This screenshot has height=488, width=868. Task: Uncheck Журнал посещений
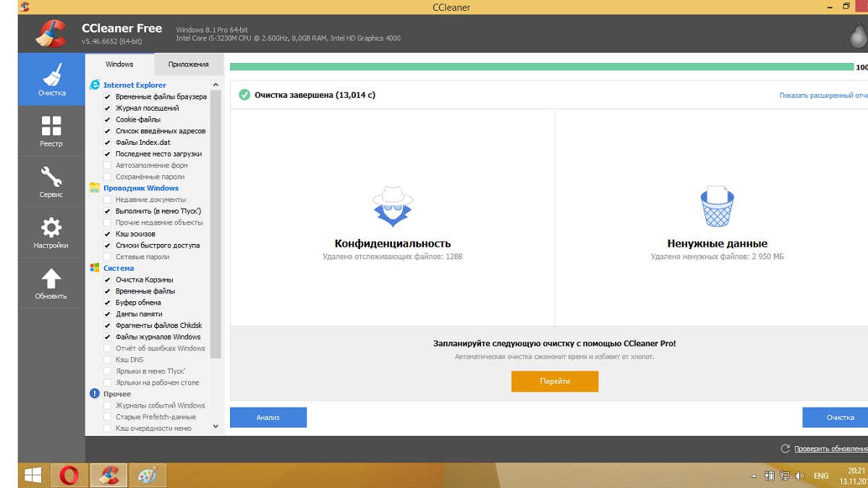coord(108,108)
